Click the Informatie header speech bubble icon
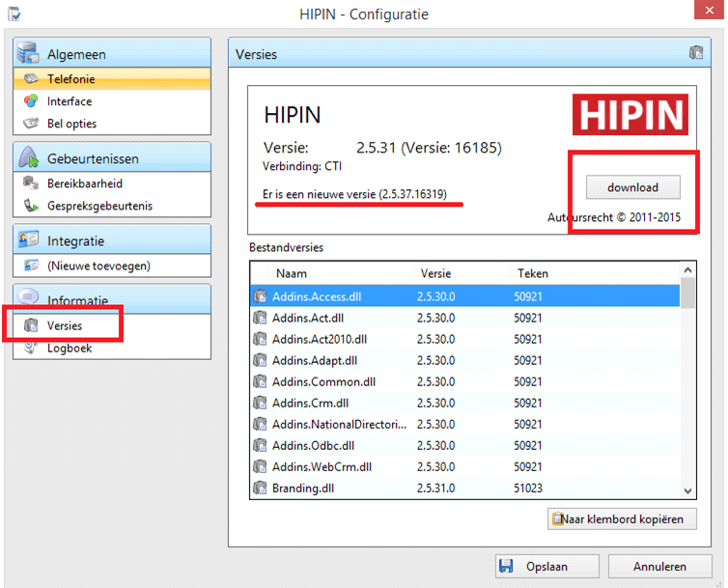This screenshot has width=728, height=588. pos(28,296)
